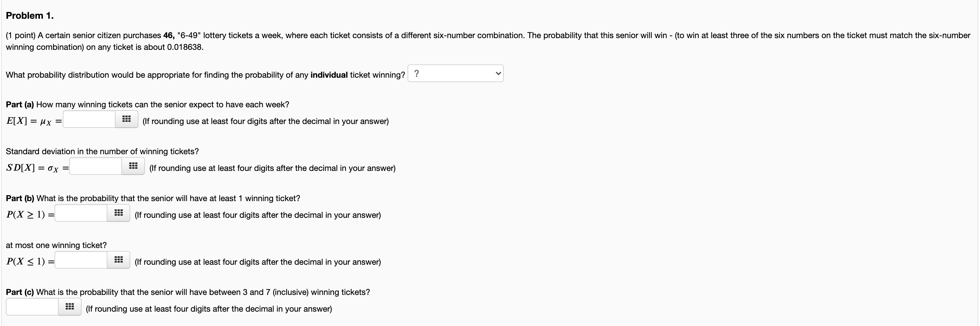Image resolution: width=980 pixels, height=326 pixels.
Task: Click the bold 'Part (a)' label
Action: [20, 105]
